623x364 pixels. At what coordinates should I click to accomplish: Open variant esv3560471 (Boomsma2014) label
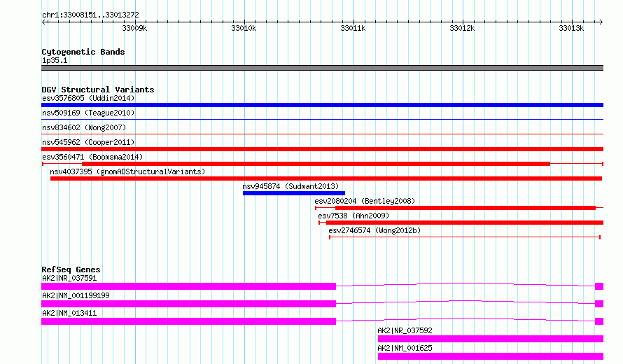[x=92, y=157]
